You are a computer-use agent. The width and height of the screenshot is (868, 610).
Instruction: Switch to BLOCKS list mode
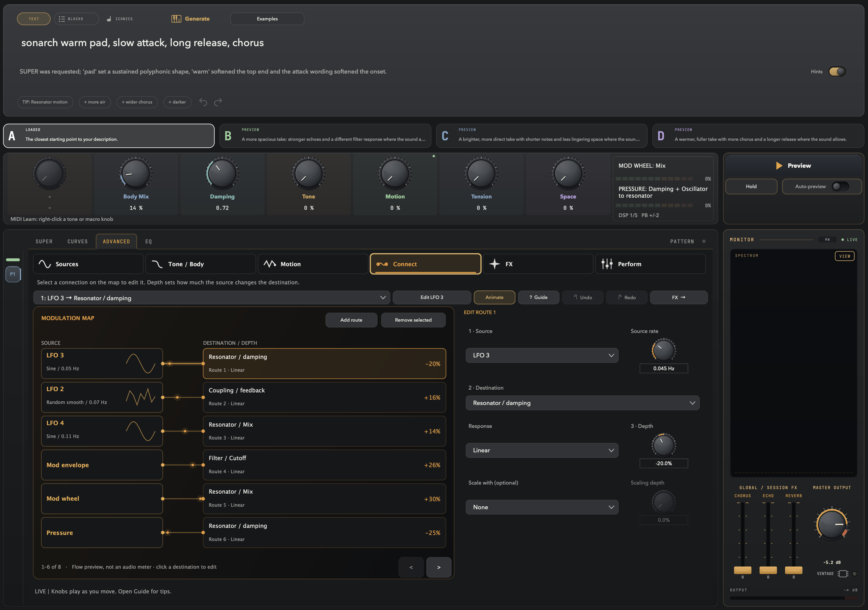tap(76, 19)
